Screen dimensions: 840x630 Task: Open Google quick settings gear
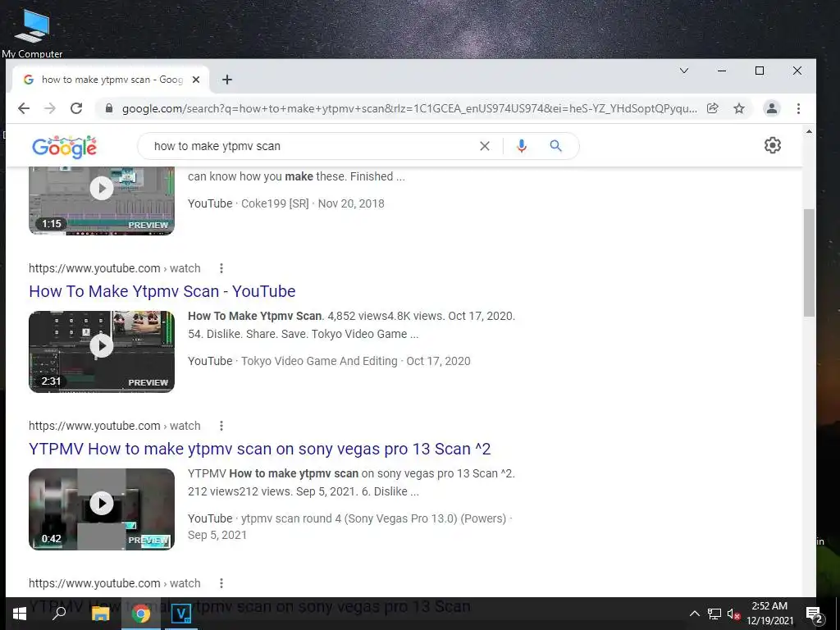click(772, 145)
